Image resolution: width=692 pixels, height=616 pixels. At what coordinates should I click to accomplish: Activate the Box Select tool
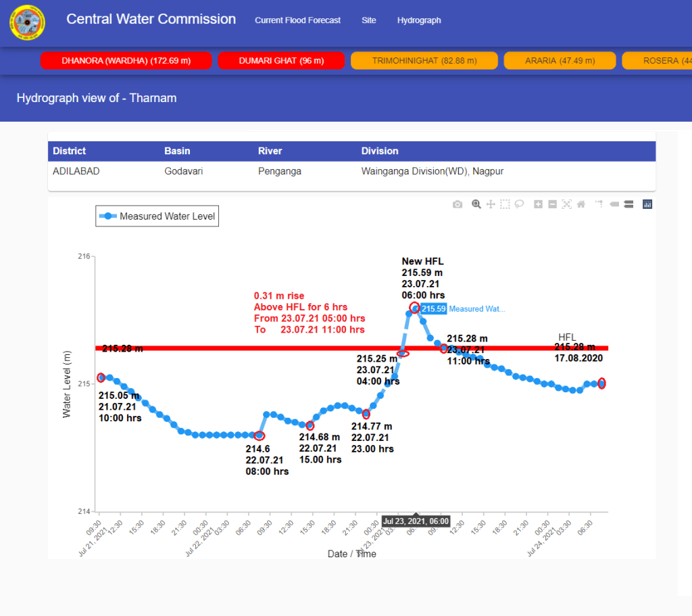click(505, 204)
